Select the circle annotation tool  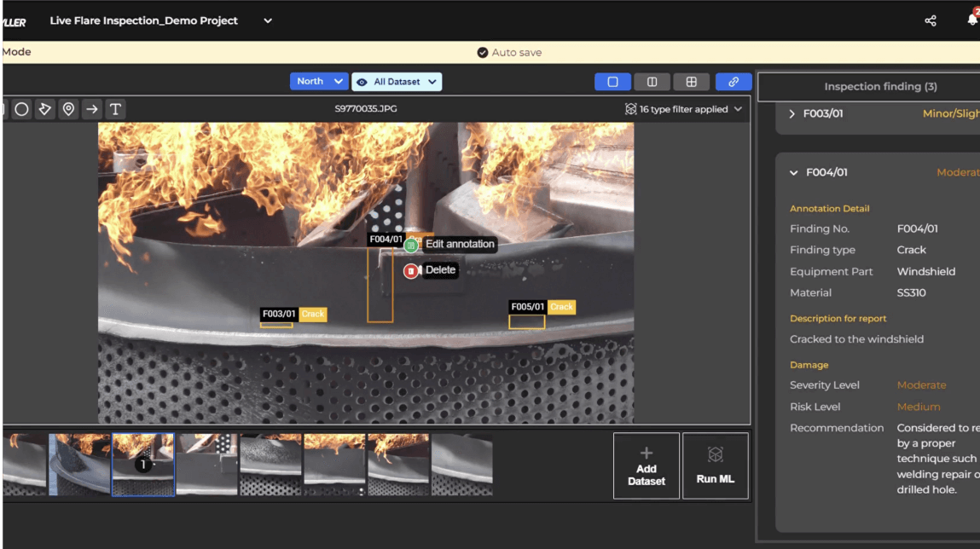pyautogui.click(x=22, y=109)
